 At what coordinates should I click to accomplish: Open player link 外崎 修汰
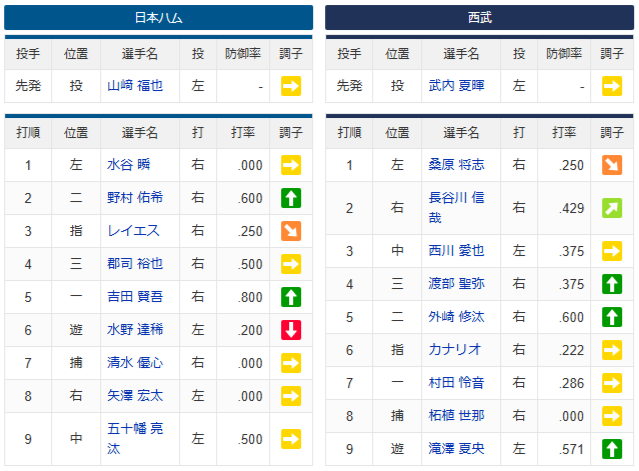456,317
